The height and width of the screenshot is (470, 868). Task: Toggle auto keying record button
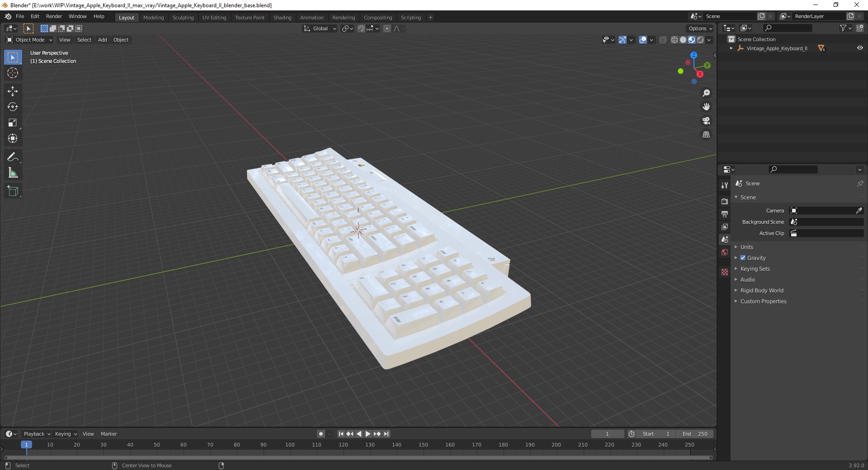click(321, 434)
